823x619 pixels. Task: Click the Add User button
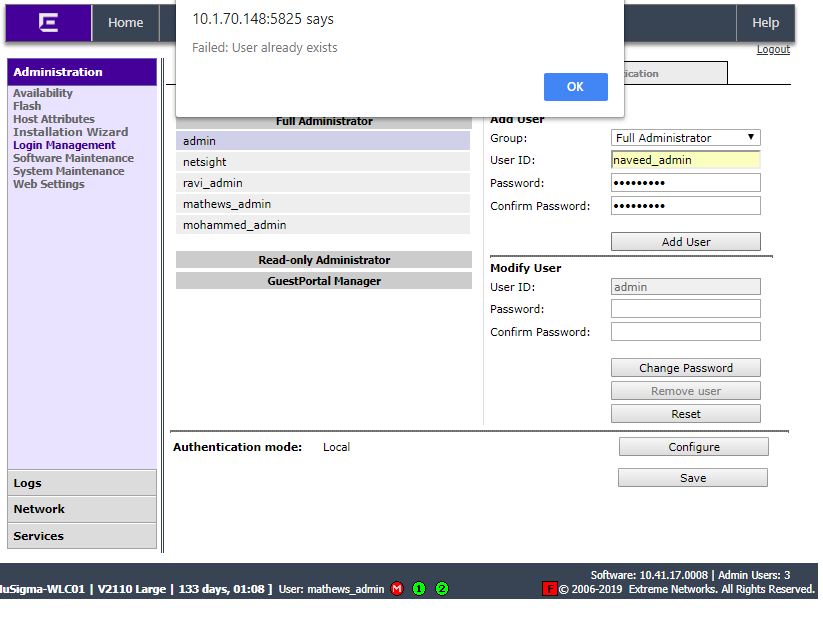[x=685, y=242]
